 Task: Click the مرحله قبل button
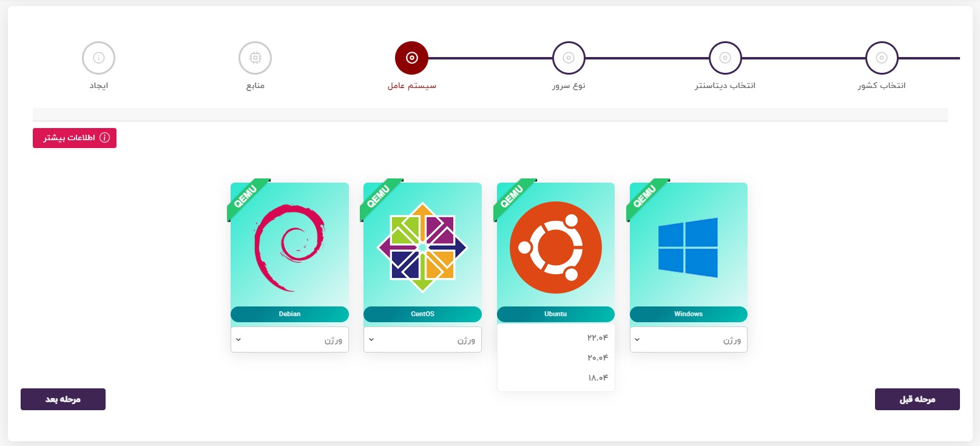coord(917,399)
